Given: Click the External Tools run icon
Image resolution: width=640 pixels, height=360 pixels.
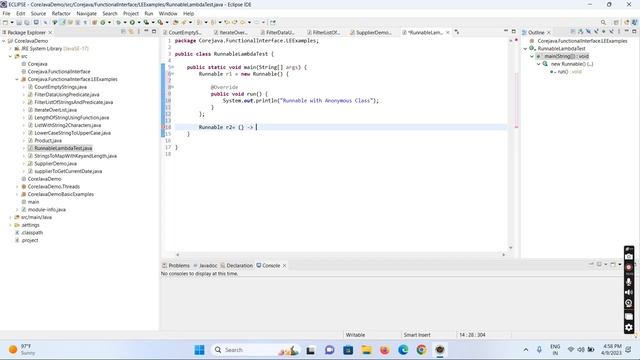Looking at the screenshot, I should (160, 22).
